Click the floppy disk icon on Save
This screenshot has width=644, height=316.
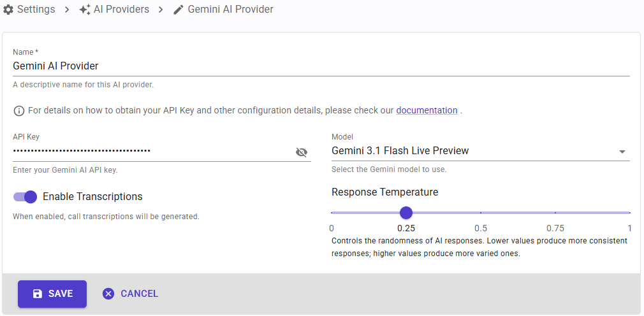point(38,294)
